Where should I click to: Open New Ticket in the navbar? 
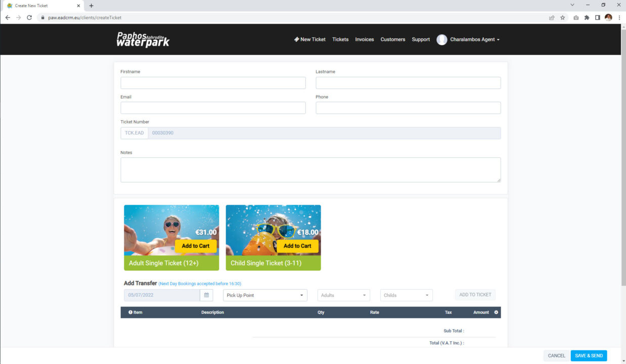310,39
